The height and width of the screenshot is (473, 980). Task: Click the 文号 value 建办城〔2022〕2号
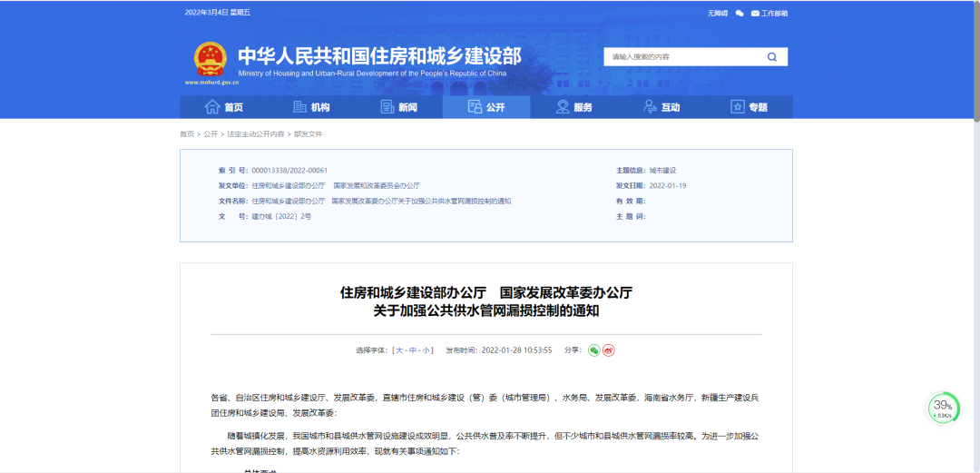click(x=281, y=216)
